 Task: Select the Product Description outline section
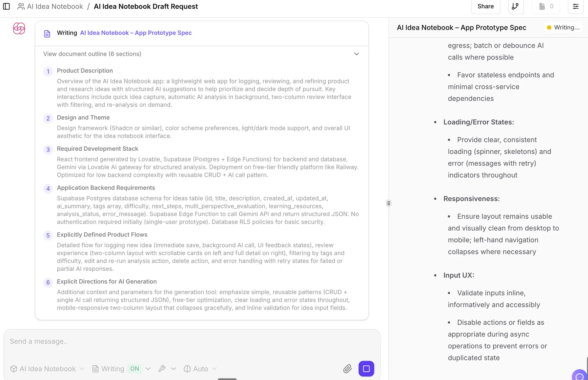tap(85, 71)
